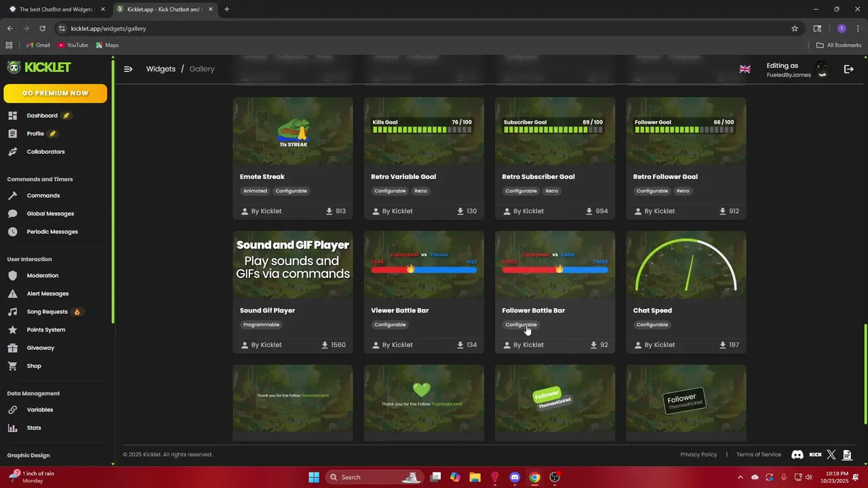Click the Stats bar chart icon
Image resolution: width=868 pixels, height=488 pixels.
[x=12, y=428]
